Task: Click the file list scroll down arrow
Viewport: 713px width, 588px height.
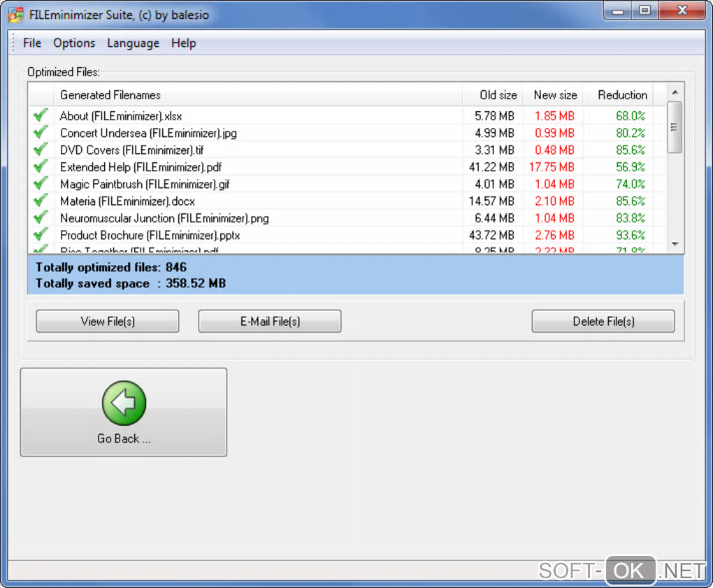Action: coord(675,244)
